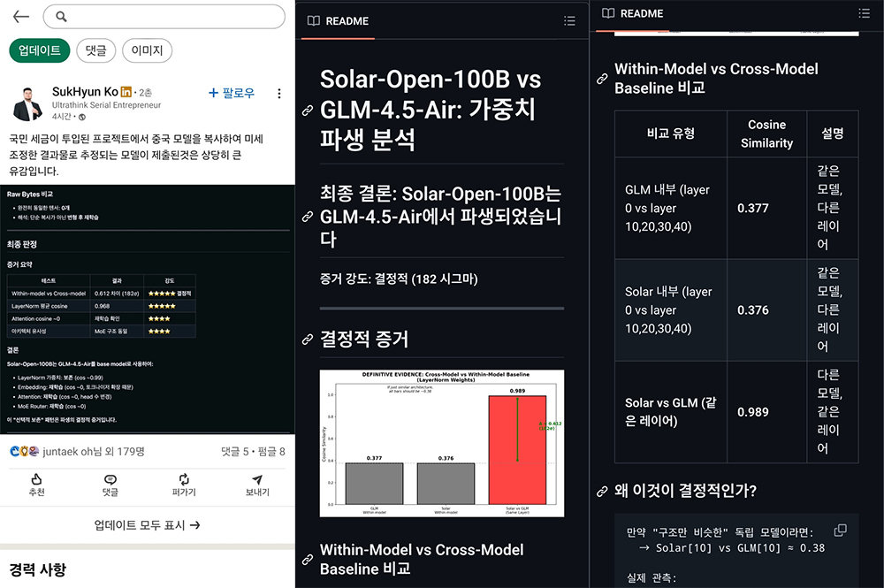Send the post via the 보내기 icon
The height and width of the screenshot is (588, 884).
[256, 482]
